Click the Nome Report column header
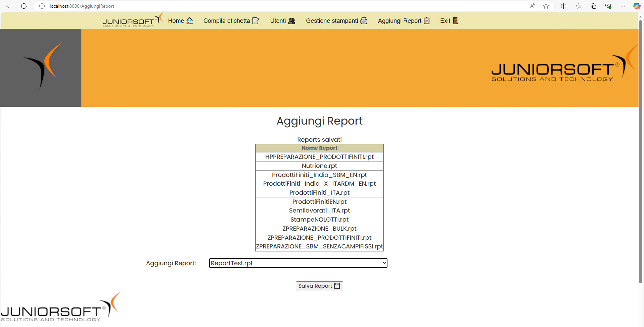Viewport: 644px width, 327px height. pyautogui.click(x=319, y=148)
